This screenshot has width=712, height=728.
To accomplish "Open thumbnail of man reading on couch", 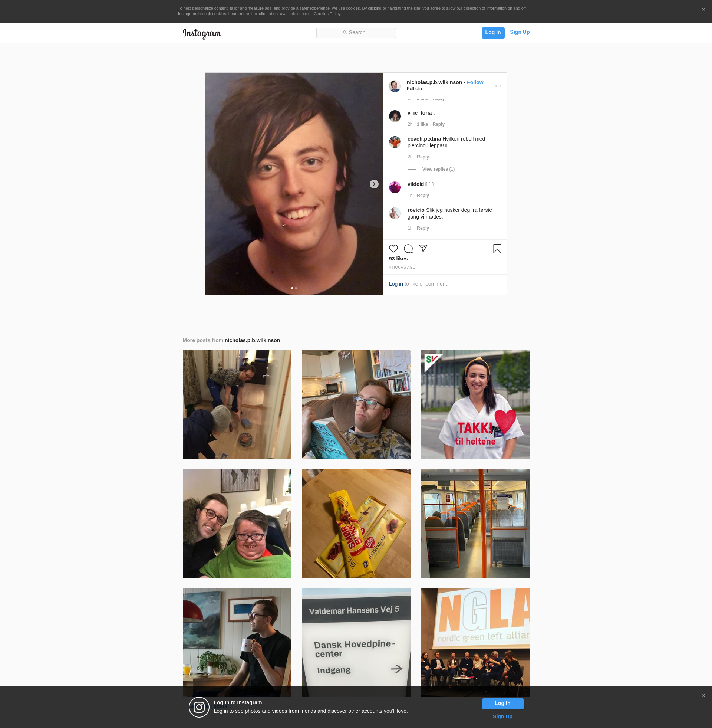I will point(356,404).
